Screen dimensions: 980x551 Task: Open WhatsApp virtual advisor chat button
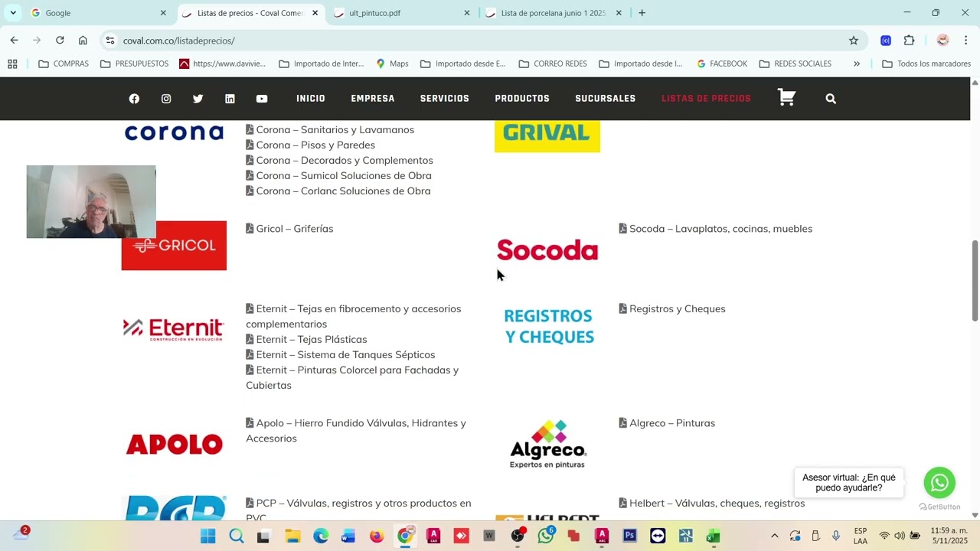click(x=939, y=483)
